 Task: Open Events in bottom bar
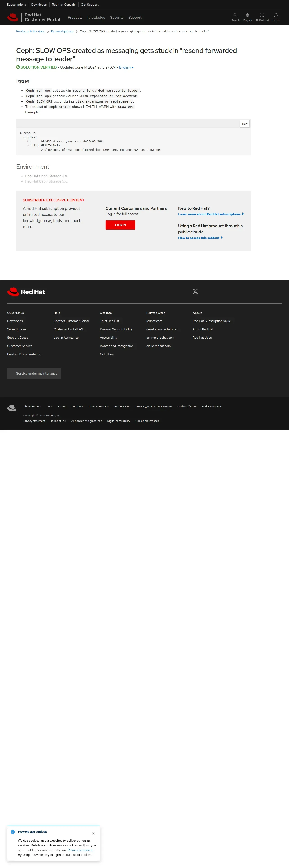click(x=62, y=407)
